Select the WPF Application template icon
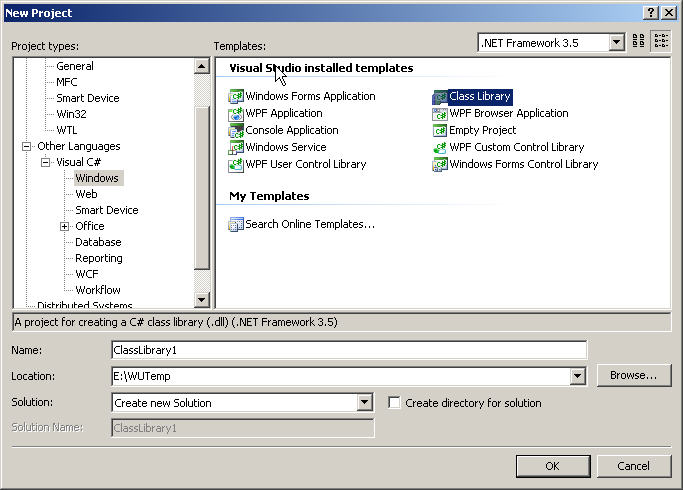Image resolution: width=683 pixels, height=490 pixels. [236, 113]
